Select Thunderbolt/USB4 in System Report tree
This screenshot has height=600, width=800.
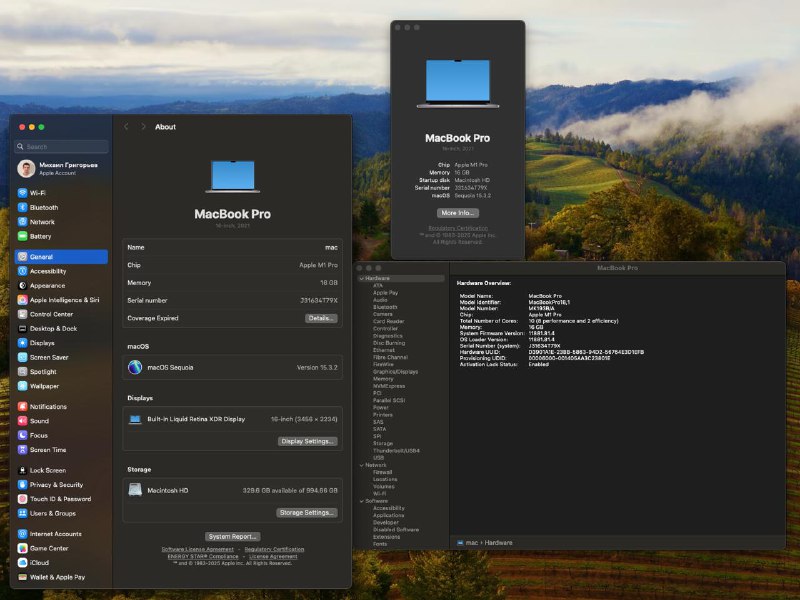[396, 451]
